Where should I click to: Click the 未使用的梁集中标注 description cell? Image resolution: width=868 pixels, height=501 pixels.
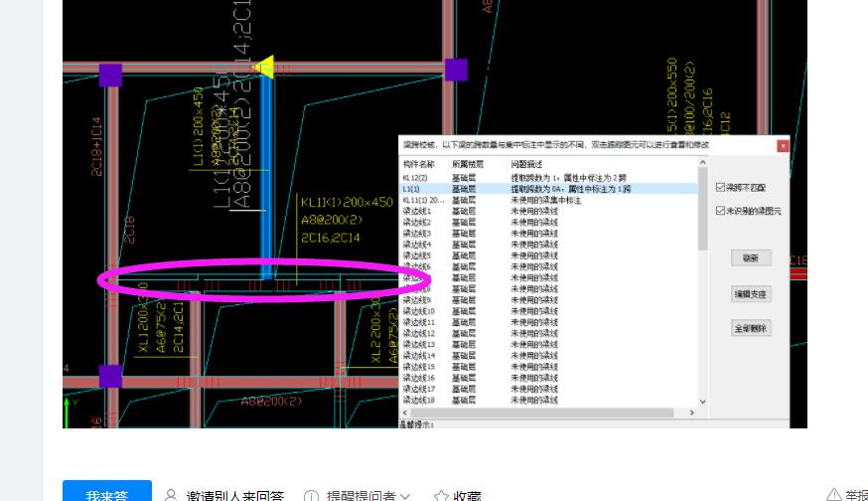pos(546,200)
